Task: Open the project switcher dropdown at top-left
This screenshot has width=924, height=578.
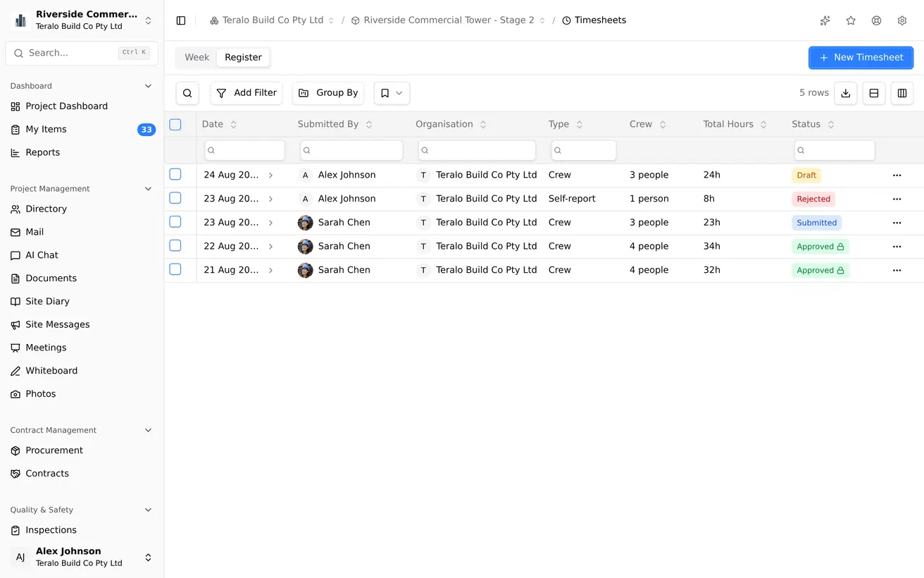Action: (x=82, y=20)
